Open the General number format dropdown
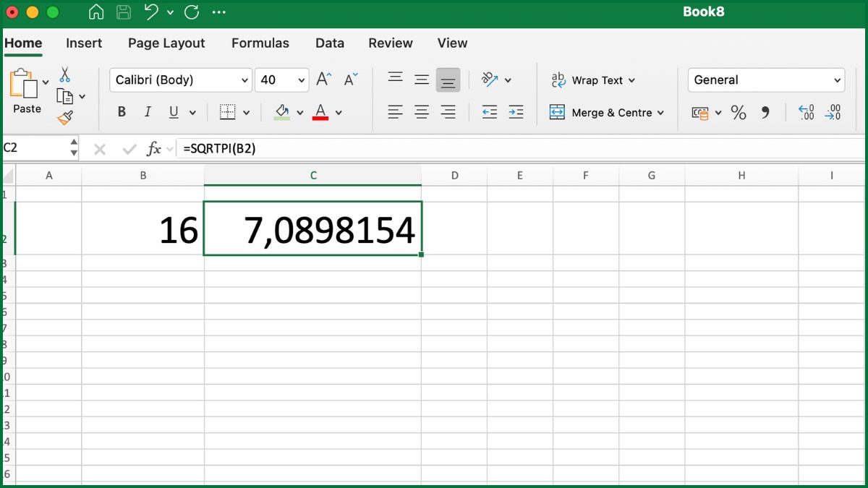Image resolution: width=868 pixels, height=488 pixels. [765, 80]
